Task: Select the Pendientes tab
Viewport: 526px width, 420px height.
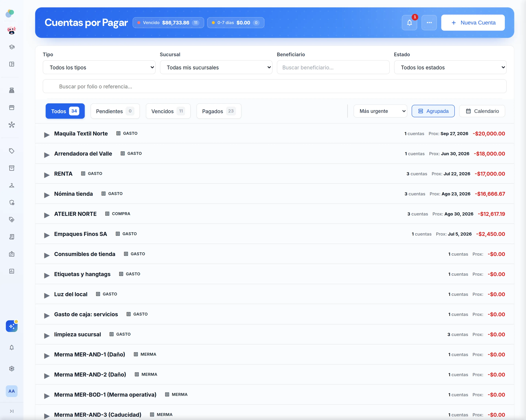Action: pyautogui.click(x=115, y=111)
